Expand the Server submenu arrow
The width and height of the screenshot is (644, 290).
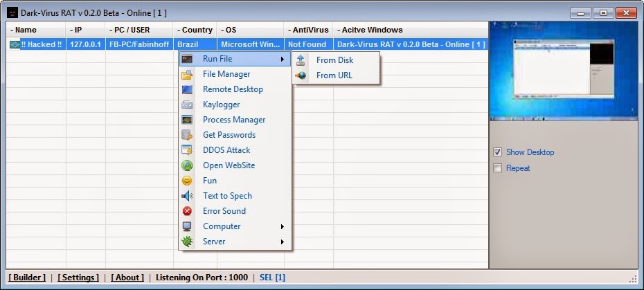(282, 242)
